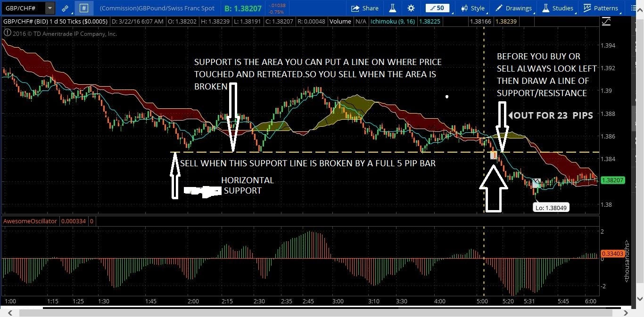
Task: Click the info icon beside 2016 copyright text
Action: coord(7,33)
